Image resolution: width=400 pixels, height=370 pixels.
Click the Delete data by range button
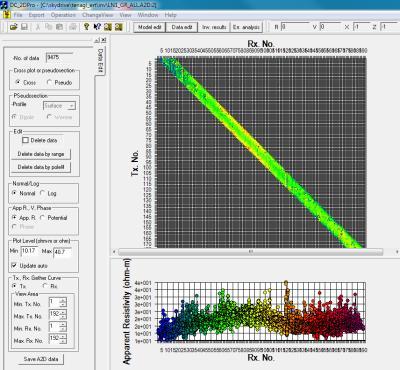click(41, 154)
